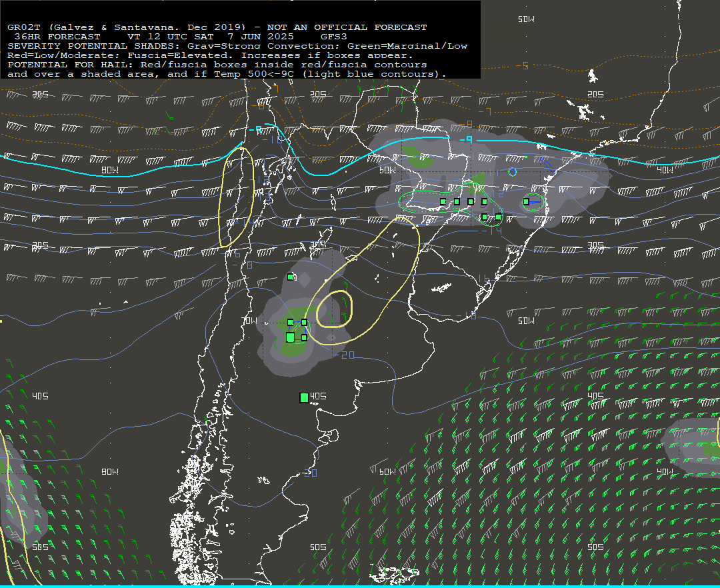Click the largest green box in the 70W cluster
Image resolution: width=720 pixels, height=588 pixels.
tap(290, 337)
